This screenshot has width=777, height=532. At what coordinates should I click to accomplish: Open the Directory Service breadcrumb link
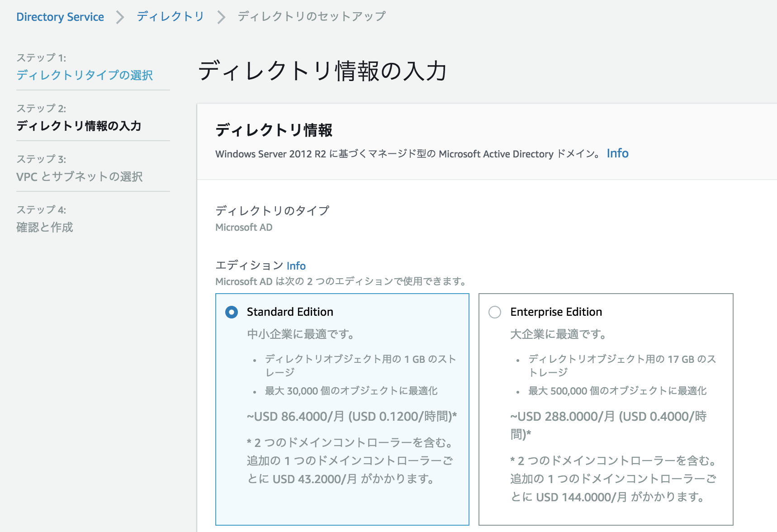(60, 17)
